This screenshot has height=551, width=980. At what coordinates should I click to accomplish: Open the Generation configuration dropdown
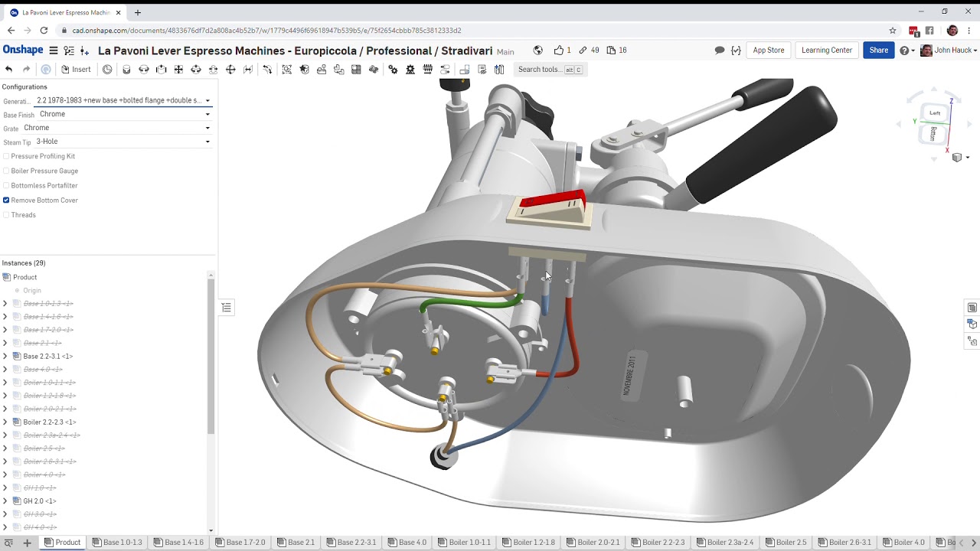pyautogui.click(x=123, y=100)
